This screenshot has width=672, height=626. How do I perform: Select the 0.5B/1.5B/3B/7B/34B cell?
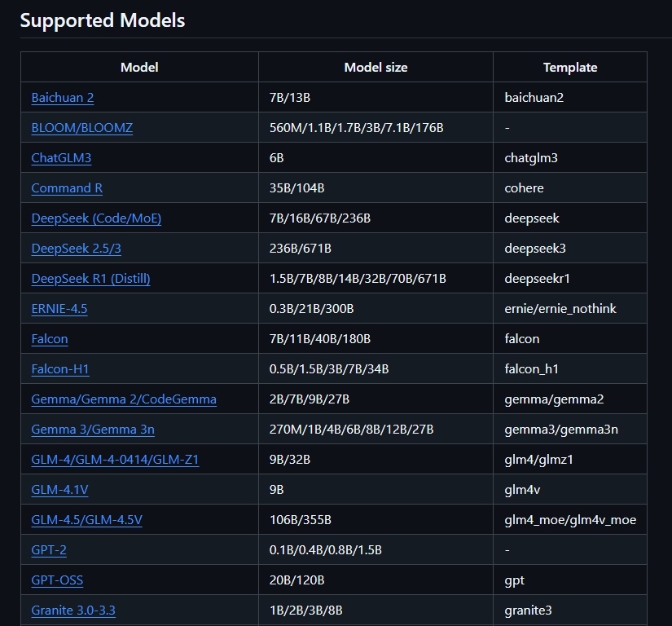(376, 368)
